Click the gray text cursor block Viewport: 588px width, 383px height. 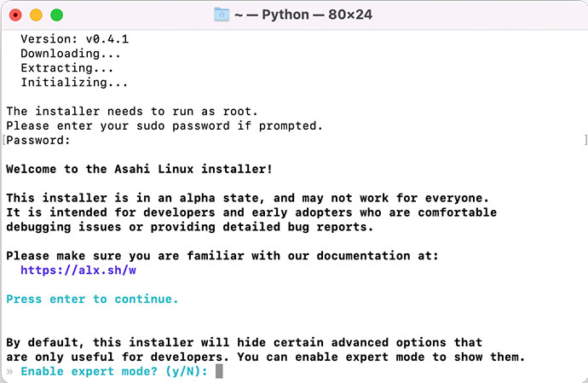[x=219, y=371]
